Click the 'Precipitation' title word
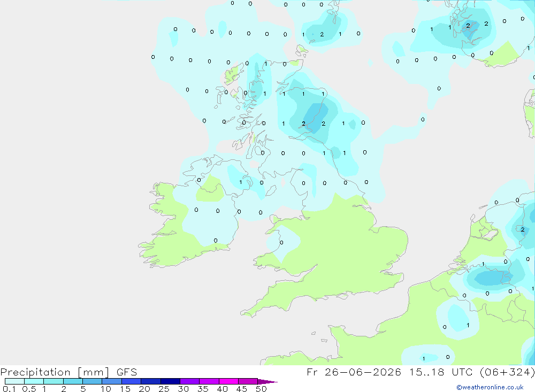This screenshot has width=535, height=392. tap(35, 372)
